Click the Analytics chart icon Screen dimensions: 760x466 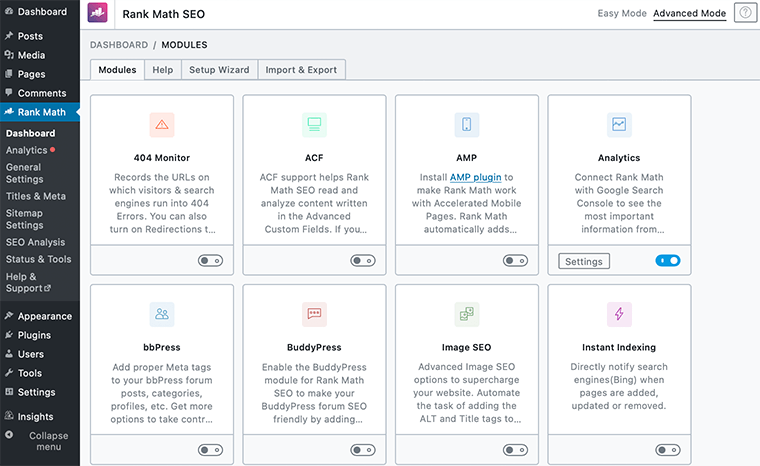[x=619, y=125]
